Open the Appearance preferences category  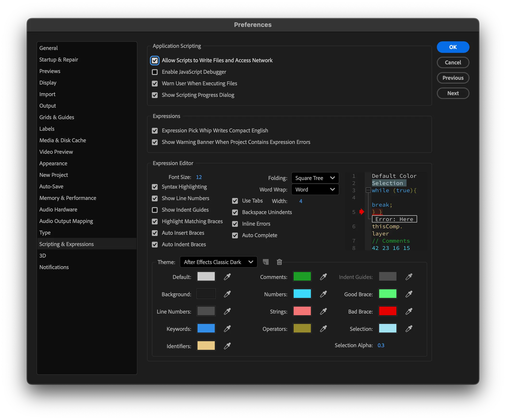point(53,163)
